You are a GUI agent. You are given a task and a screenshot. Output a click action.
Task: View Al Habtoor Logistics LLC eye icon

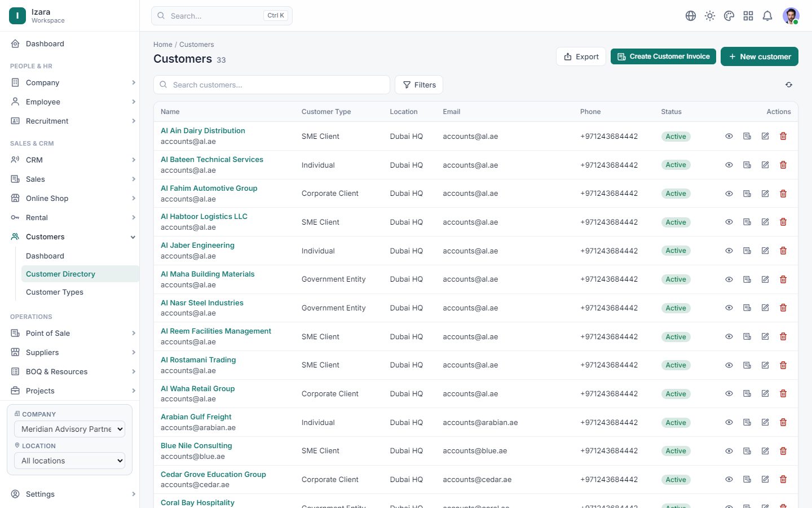coord(729,222)
